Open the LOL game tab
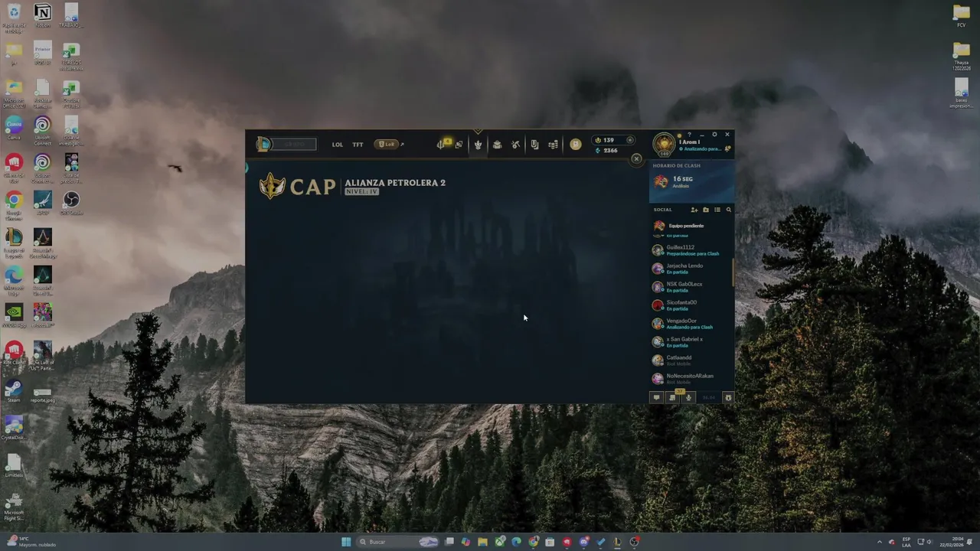 (338, 145)
